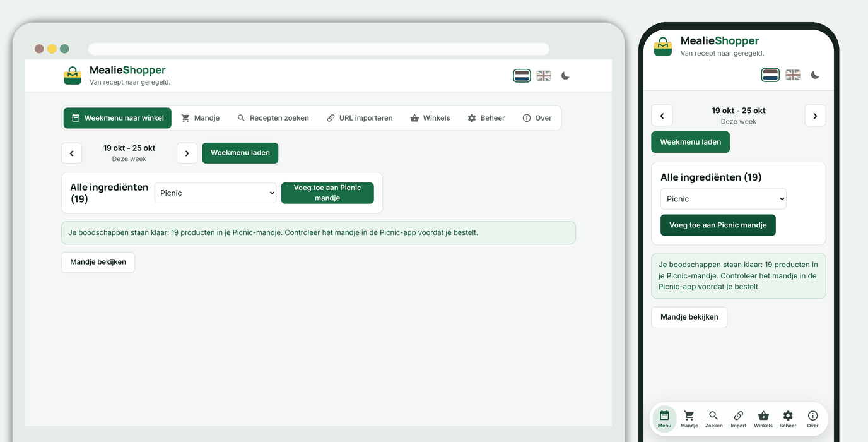Go to next week on desktop view
Image resolution: width=868 pixels, height=442 pixels.
coord(187,153)
